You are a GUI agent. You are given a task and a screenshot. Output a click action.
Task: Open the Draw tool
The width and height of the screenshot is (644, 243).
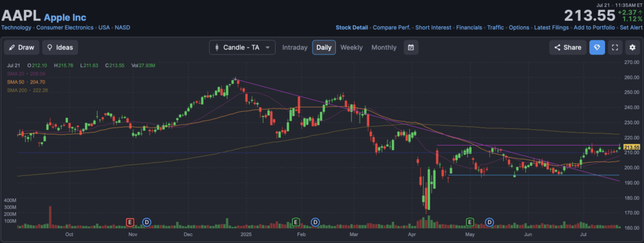click(x=22, y=48)
